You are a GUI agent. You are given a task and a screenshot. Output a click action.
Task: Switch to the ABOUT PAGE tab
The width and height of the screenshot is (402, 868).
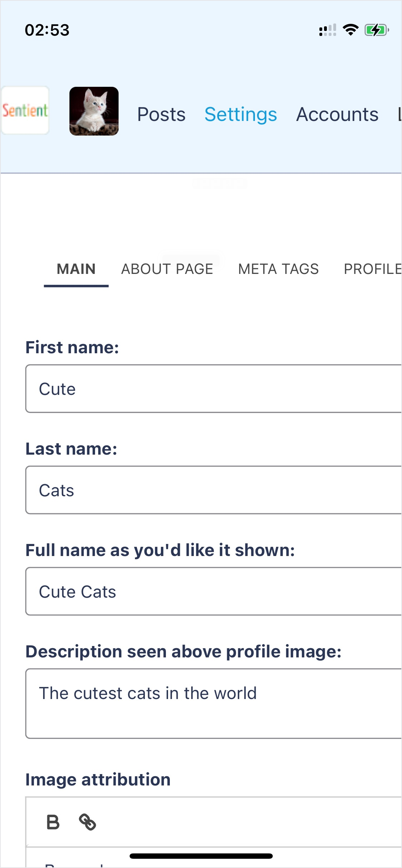click(167, 269)
